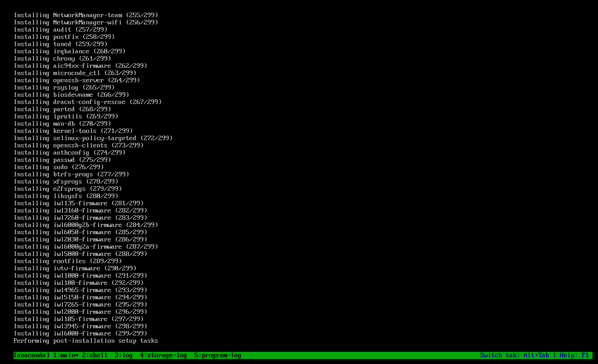Click the line installing iwl3160-firmware
The height and width of the screenshot is (364, 598).
(81, 211)
